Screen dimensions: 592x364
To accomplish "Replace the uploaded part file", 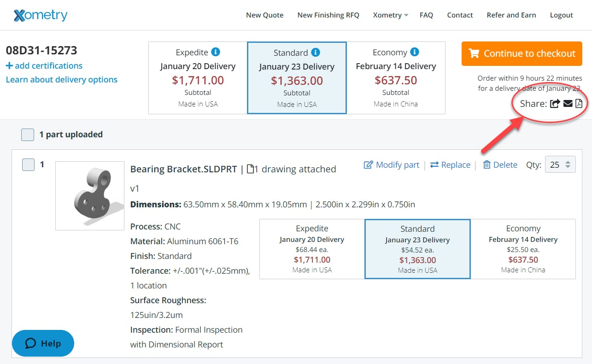I will pos(450,165).
